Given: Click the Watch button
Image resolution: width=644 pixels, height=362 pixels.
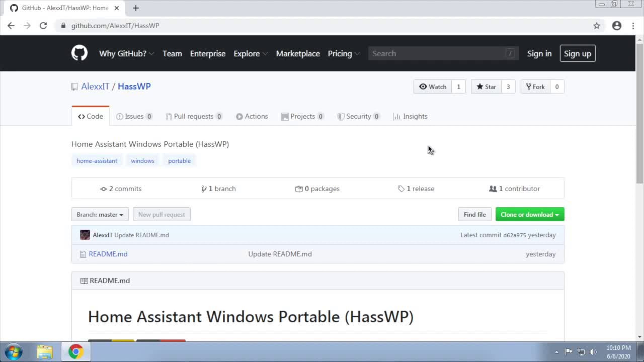Looking at the screenshot, I should tap(433, 86).
